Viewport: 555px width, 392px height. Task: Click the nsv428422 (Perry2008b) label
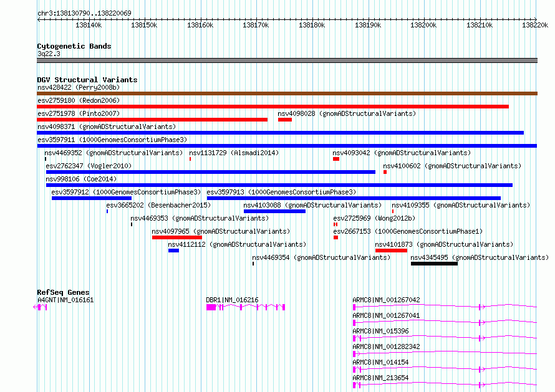point(79,87)
